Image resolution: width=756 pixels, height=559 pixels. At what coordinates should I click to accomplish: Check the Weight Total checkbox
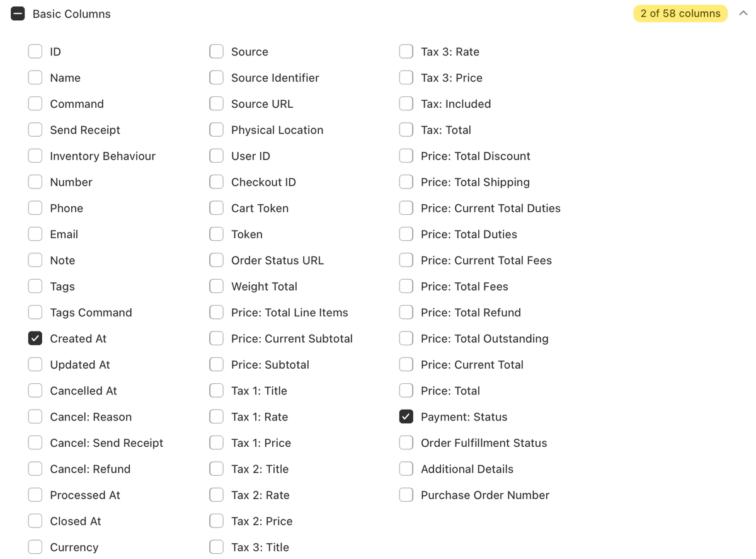pyautogui.click(x=217, y=287)
